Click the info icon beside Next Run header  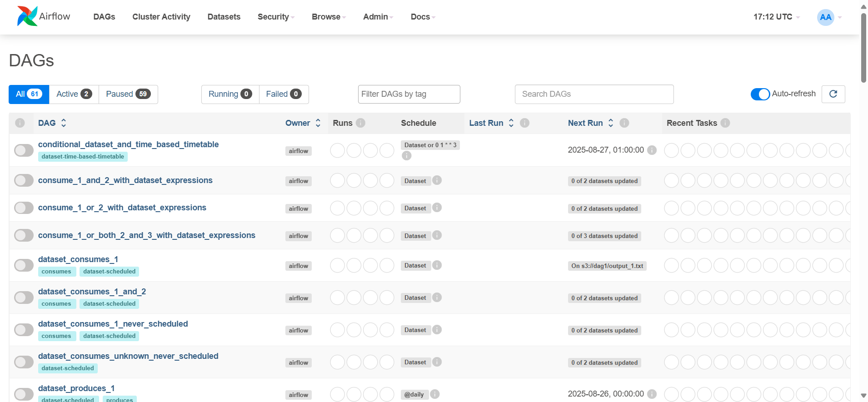(624, 123)
